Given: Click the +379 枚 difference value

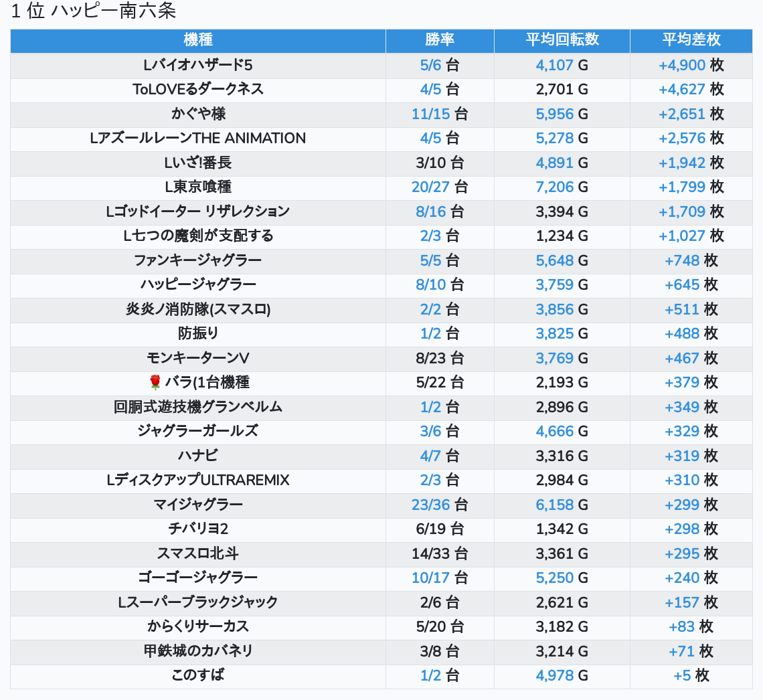Looking at the screenshot, I should coord(691,382).
